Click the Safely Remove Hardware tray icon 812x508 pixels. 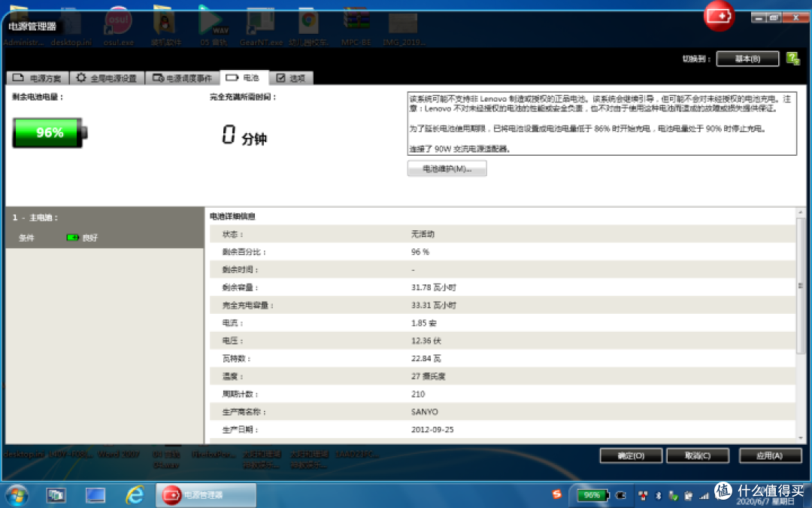pos(673,495)
